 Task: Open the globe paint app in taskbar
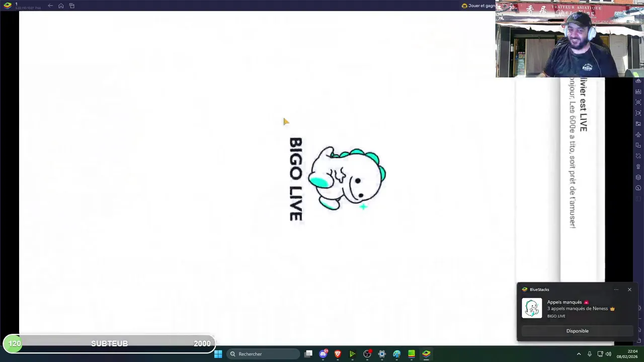(396, 354)
